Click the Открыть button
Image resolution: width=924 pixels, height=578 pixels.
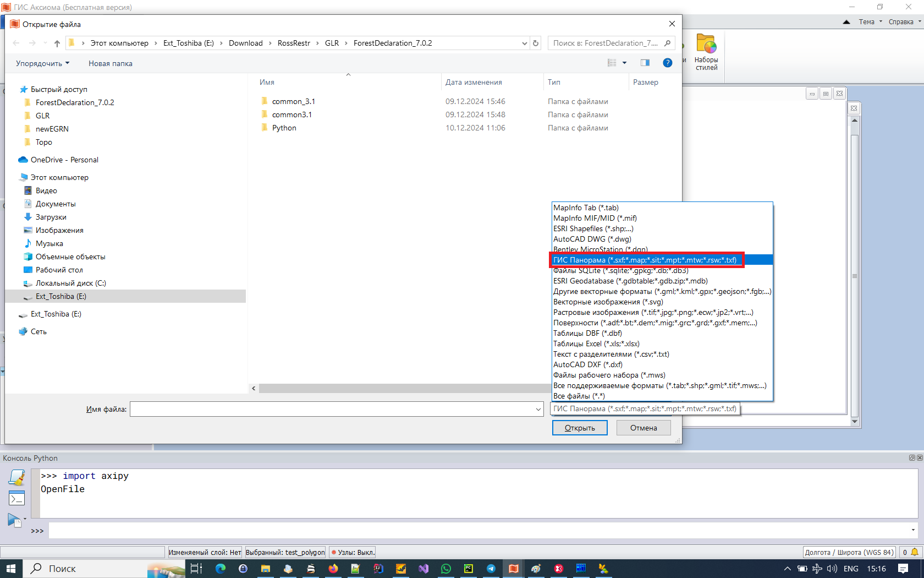pos(579,428)
